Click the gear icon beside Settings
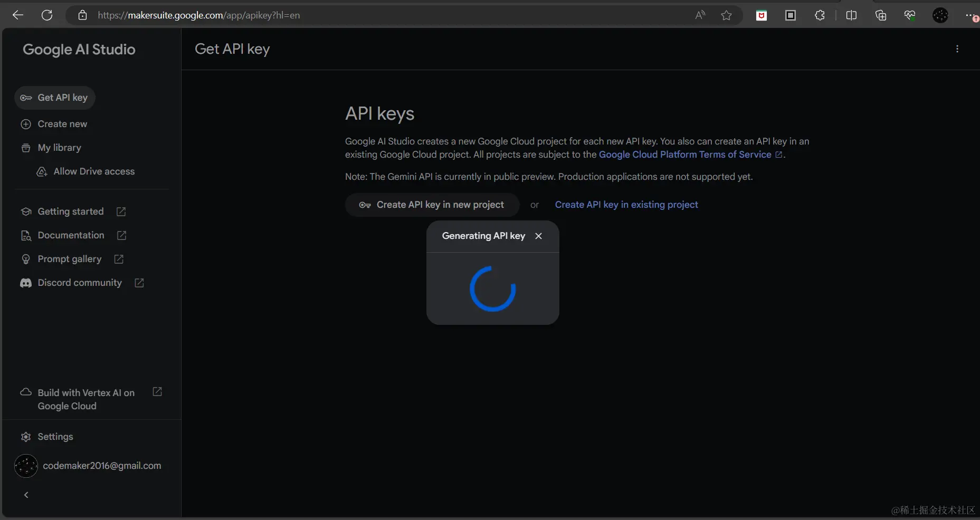This screenshot has width=980, height=520. pyautogui.click(x=26, y=437)
